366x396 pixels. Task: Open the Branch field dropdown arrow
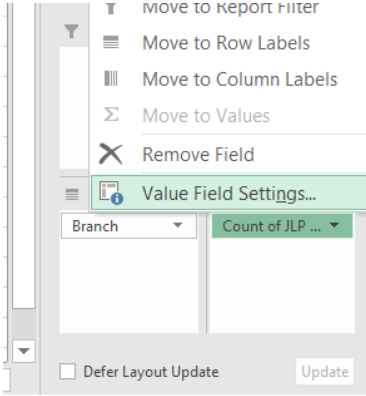(x=178, y=226)
